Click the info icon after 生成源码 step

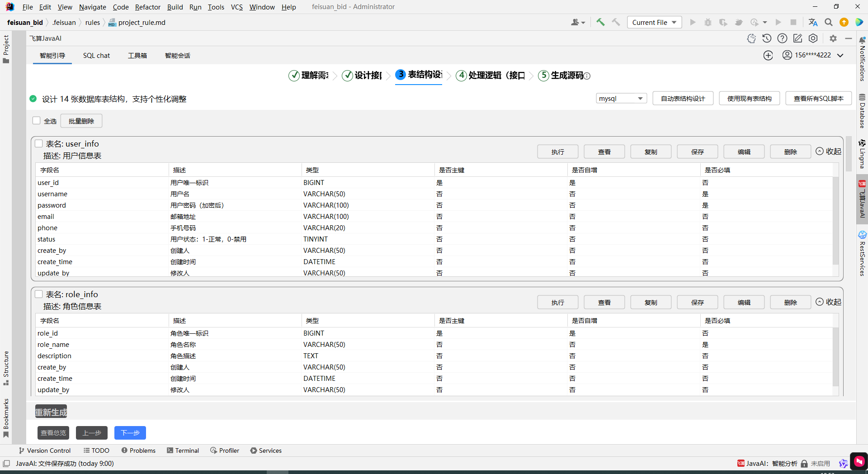[587, 76]
